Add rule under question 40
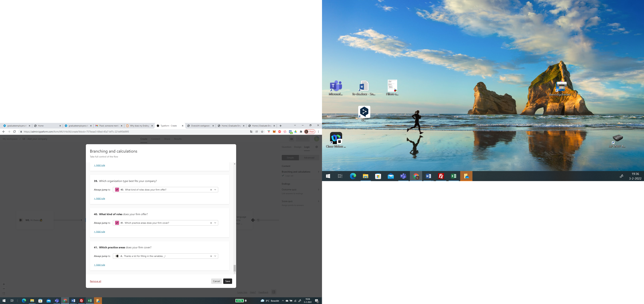This screenshot has height=304, width=644. pyautogui.click(x=99, y=232)
